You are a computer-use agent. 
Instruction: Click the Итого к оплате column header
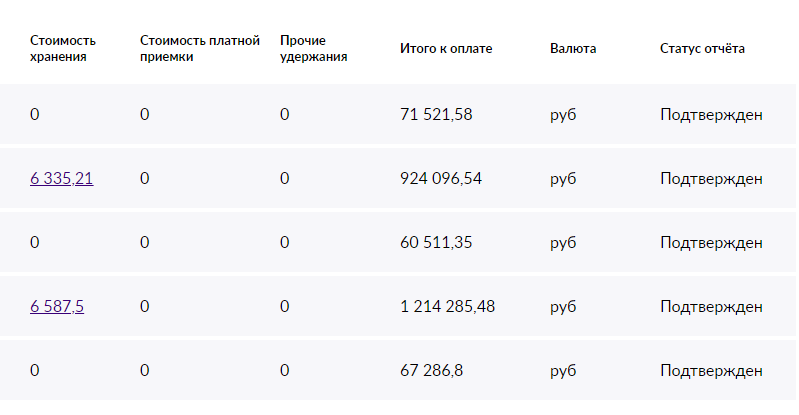446,48
